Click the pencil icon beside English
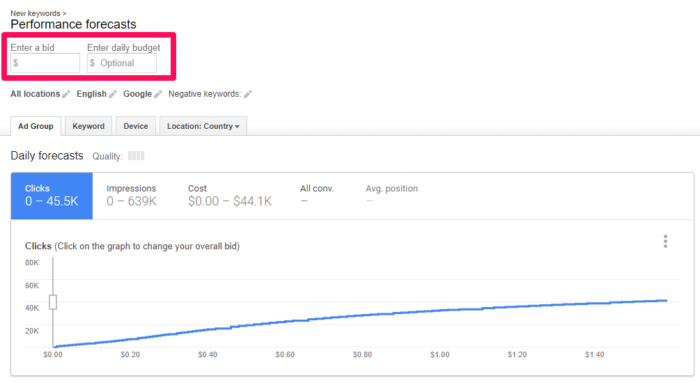Image resolution: width=700 pixels, height=383 pixels. tap(113, 94)
